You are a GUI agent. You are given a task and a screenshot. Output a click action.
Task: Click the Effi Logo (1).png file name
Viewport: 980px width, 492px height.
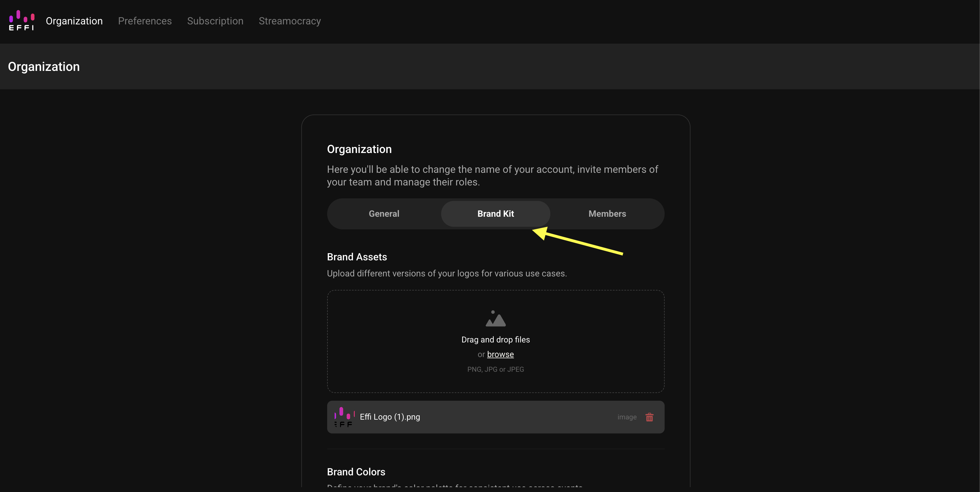pyautogui.click(x=389, y=417)
